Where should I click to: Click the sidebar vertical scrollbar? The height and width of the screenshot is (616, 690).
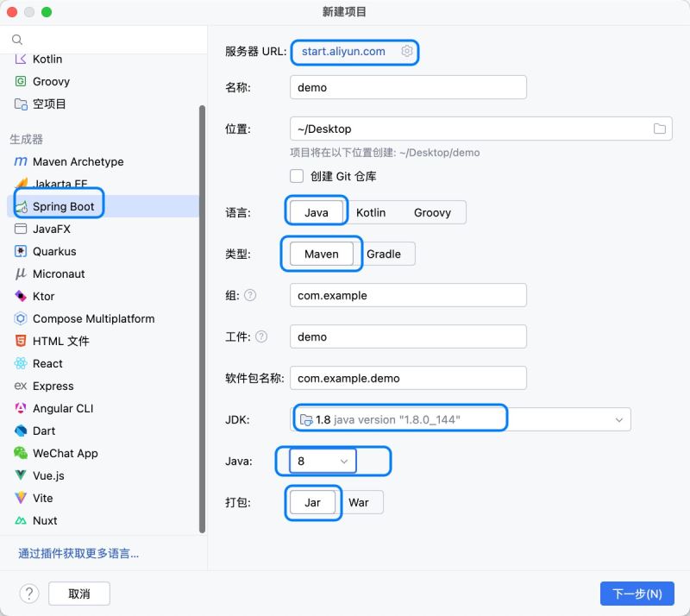point(202,319)
